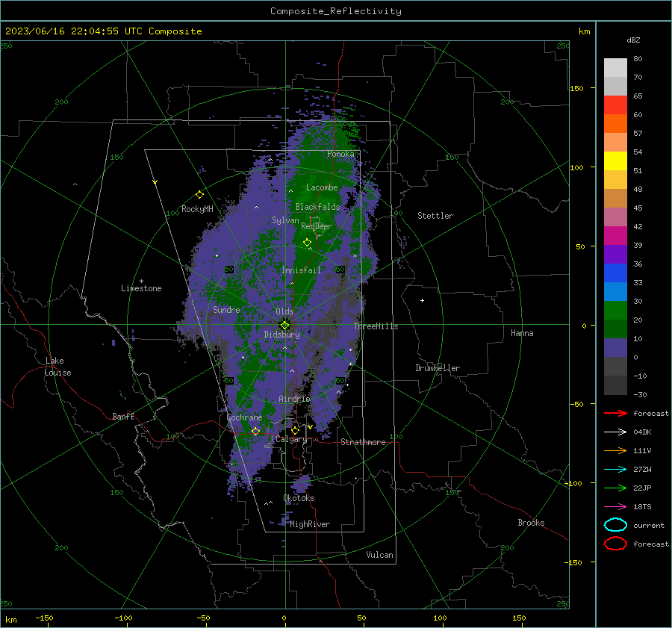Click the Drumheller town label
Screen dimensions: 672x628
(438, 368)
